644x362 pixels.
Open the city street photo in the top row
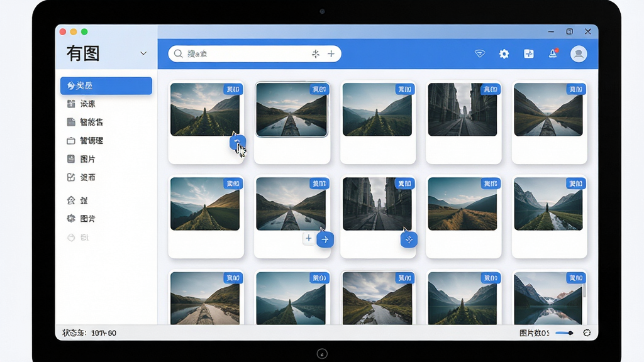[462, 109]
